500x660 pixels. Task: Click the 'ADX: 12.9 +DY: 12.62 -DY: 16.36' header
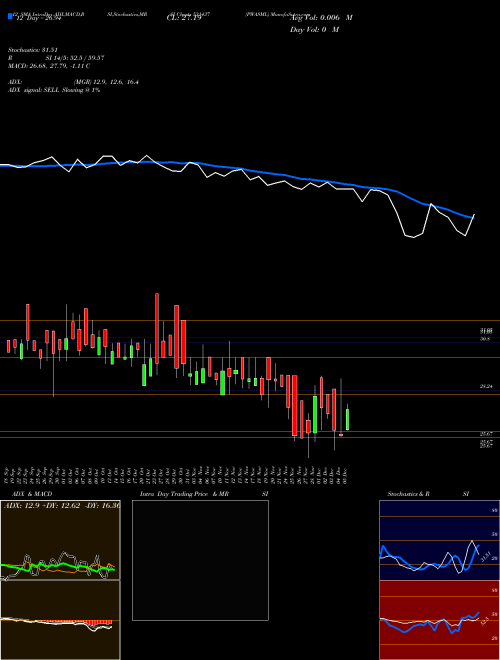tap(61, 506)
